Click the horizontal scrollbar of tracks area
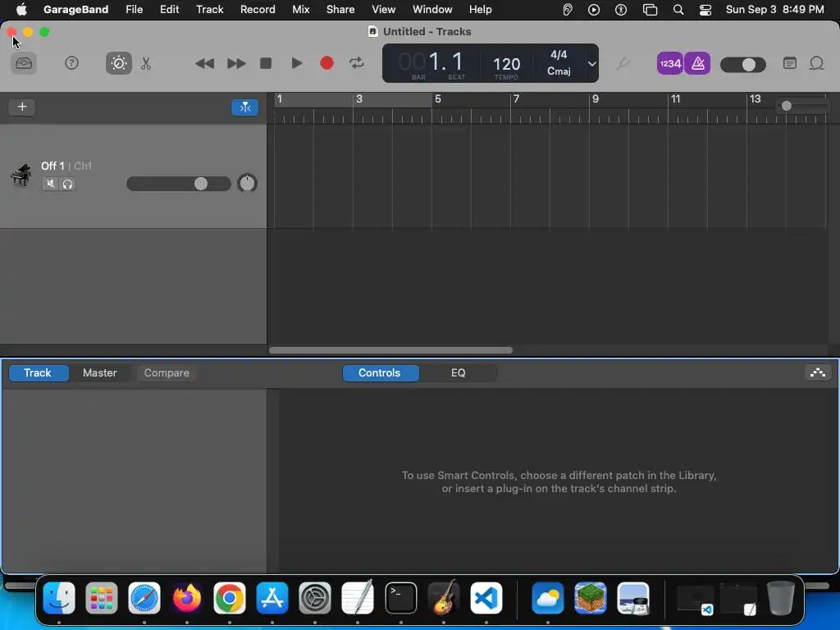 pos(390,350)
